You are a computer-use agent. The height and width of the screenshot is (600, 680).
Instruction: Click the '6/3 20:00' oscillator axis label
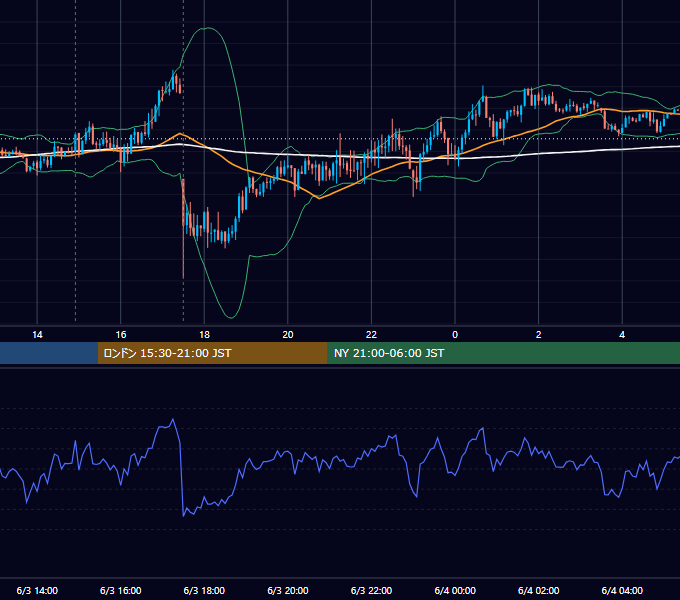click(288, 590)
